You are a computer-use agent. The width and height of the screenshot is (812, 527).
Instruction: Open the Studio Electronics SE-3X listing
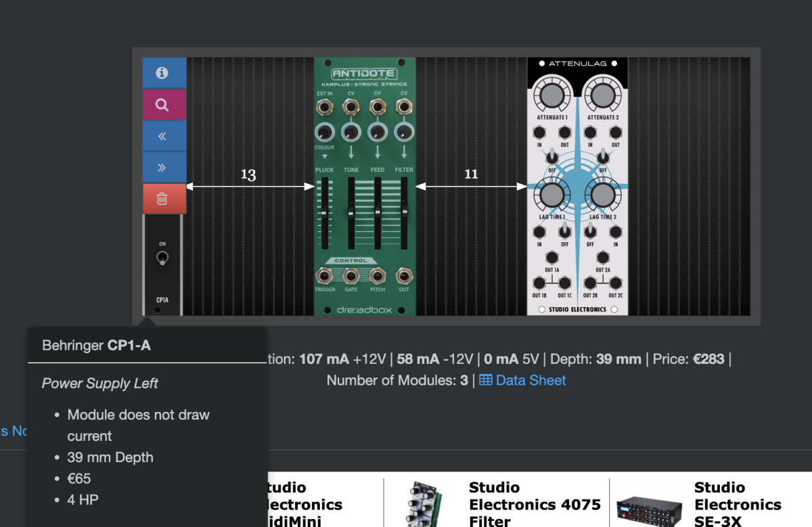click(738, 504)
